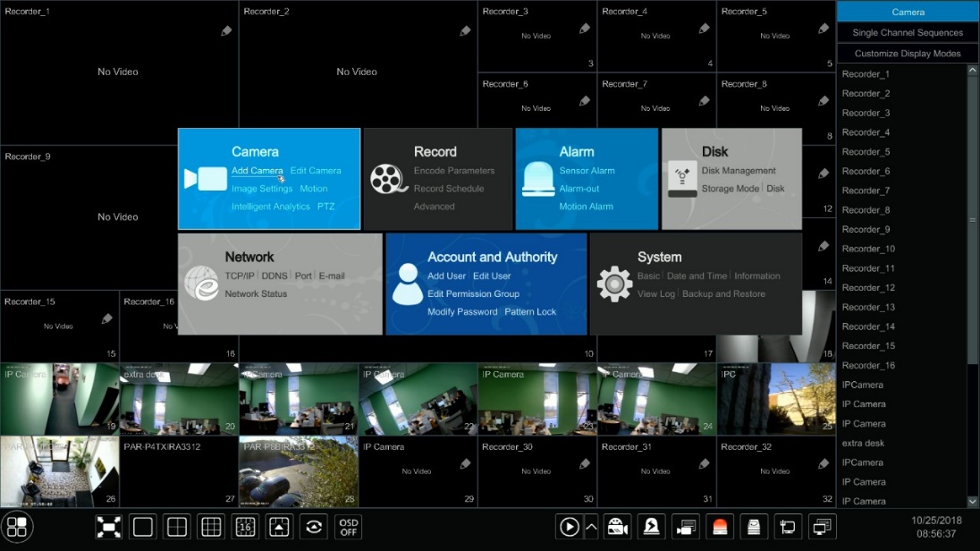Open Record Schedule settings
980x551 pixels.
point(449,189)
